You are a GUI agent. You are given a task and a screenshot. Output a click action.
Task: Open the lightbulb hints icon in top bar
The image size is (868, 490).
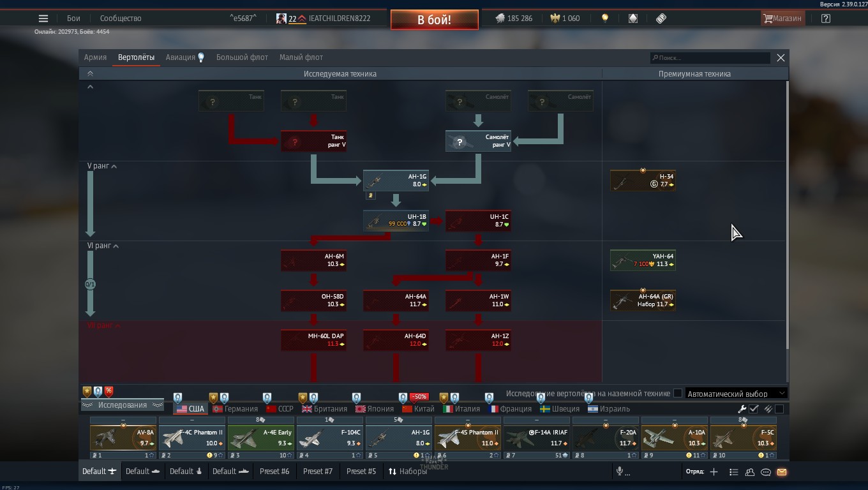click(x=605, y=19)
